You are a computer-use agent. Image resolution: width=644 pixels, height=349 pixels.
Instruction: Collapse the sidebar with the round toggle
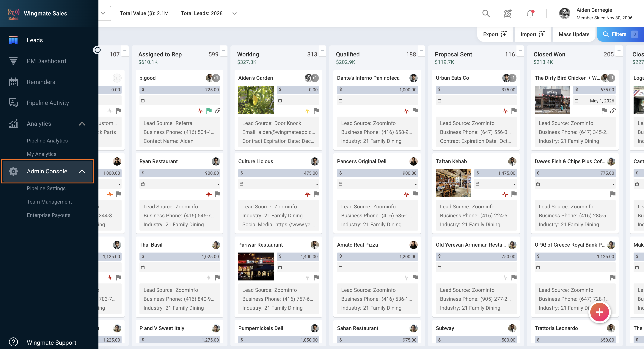tap(98, 50)
